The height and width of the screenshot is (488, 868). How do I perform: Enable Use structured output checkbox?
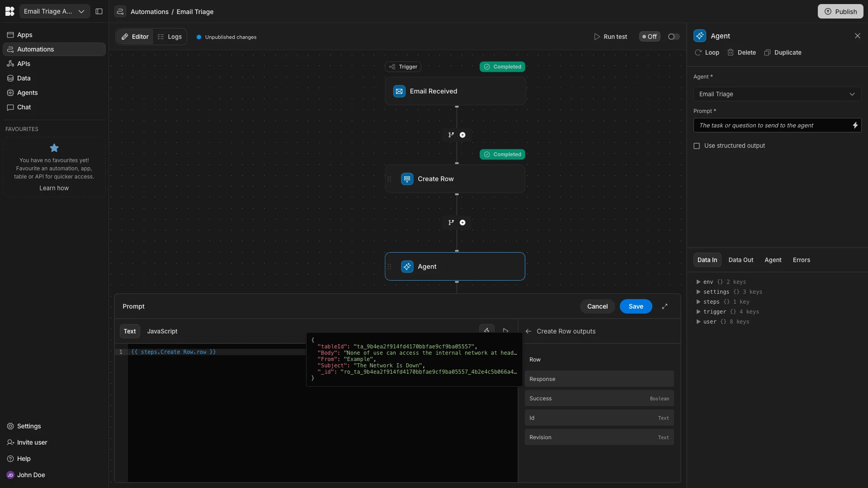coord(697,146)
